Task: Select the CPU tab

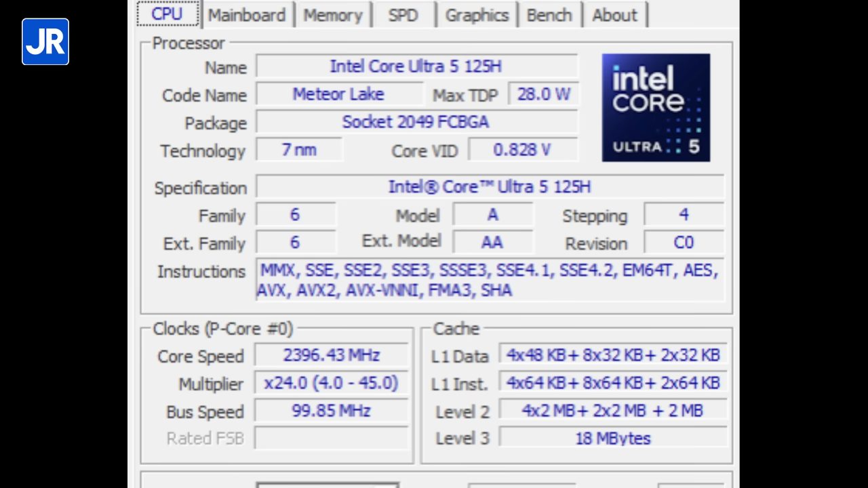Action: tap(167, 14)
